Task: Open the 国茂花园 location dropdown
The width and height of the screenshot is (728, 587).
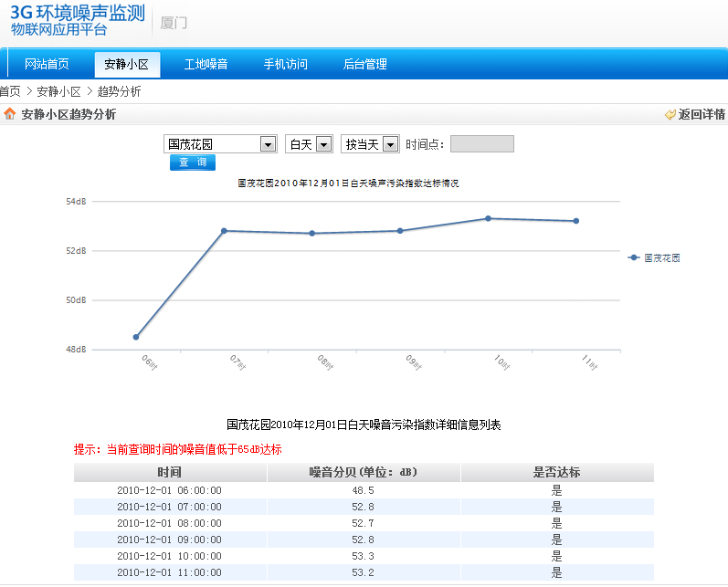Action: 268,144
